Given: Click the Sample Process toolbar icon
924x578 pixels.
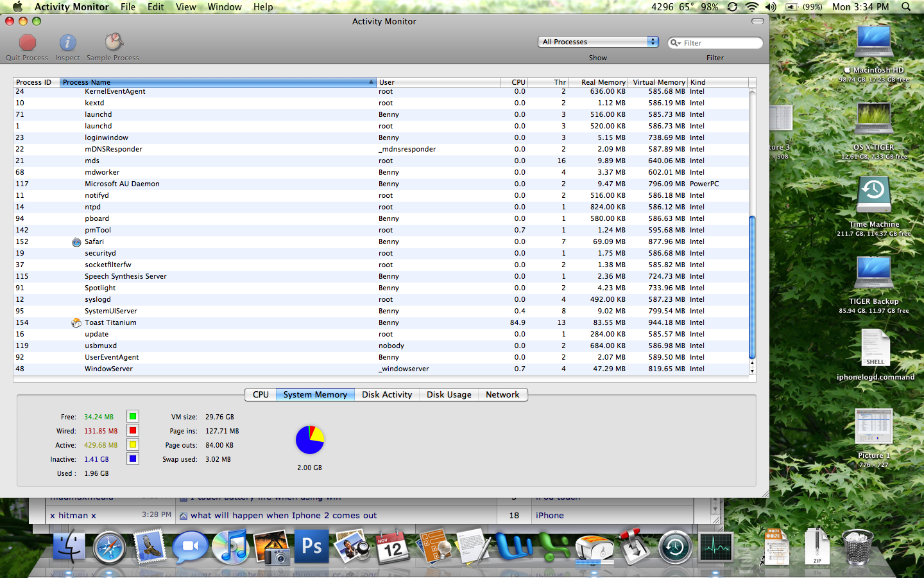Looking at the screenshot, I should tap(114, 42).
